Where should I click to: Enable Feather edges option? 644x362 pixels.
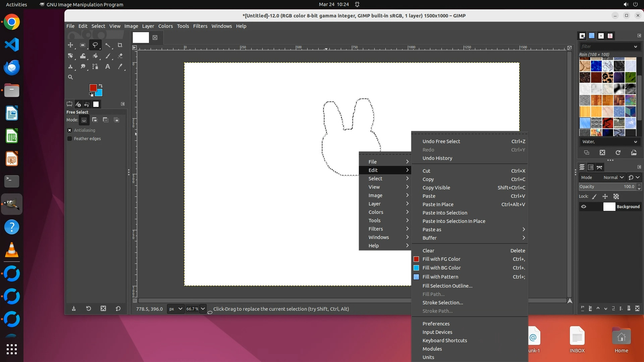point(70,138)
